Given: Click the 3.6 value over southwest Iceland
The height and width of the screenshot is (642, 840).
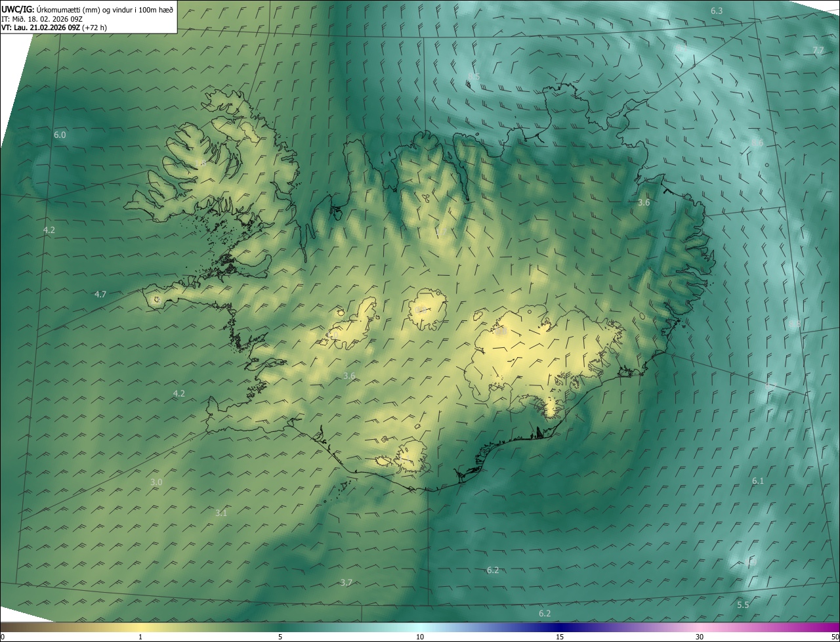Looking at the screenshot, I should [349, 376].
